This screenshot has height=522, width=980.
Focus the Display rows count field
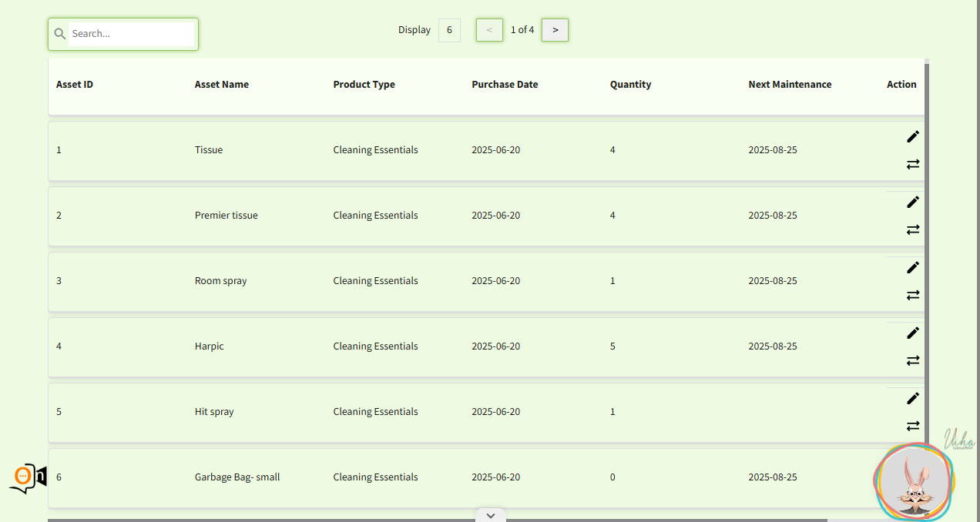click(449, 30)
